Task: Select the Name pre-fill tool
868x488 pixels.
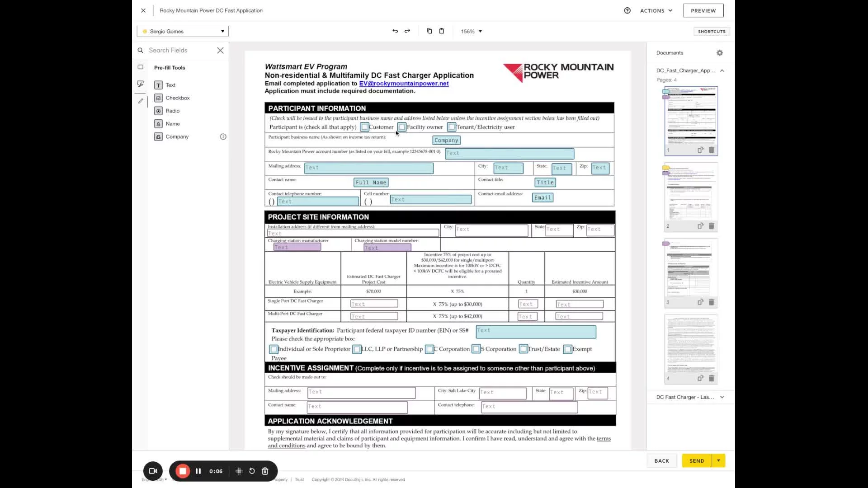Action: coord(167,124)
